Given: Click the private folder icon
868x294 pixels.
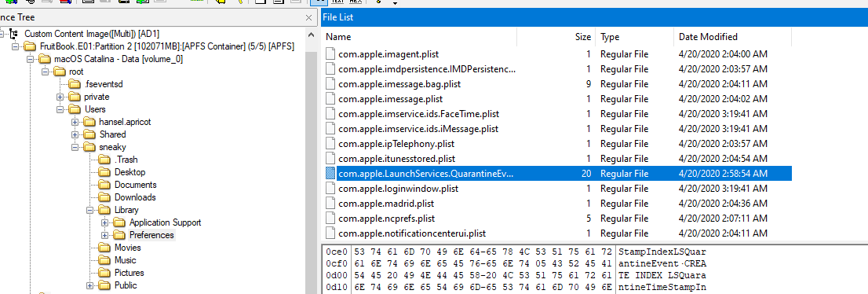Looking at the screenshot, I should tap(74, 97).
